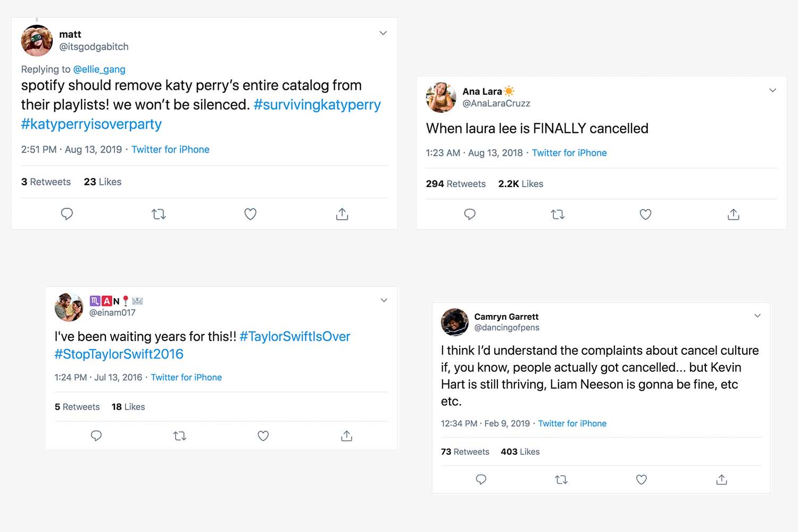Expand options on @einam017's tweet
Viewport: 798px width, 532px height.
(384, 301)
